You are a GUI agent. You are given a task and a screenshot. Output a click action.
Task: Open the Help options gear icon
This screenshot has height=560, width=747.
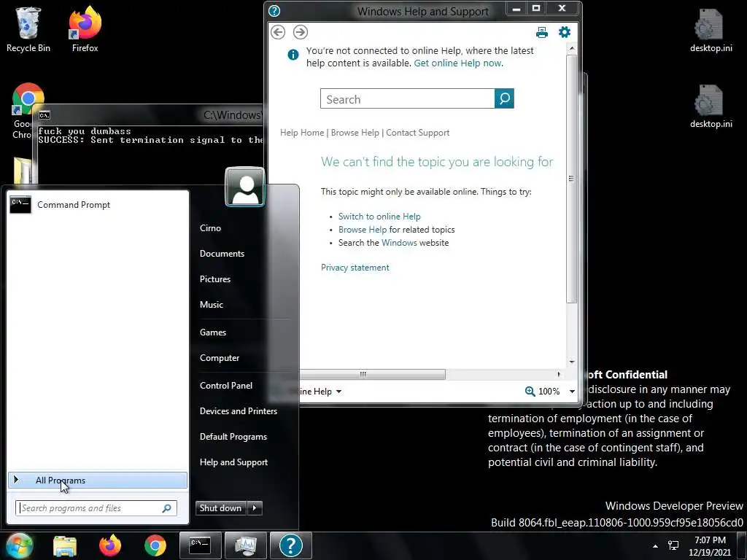pos(565,32)
